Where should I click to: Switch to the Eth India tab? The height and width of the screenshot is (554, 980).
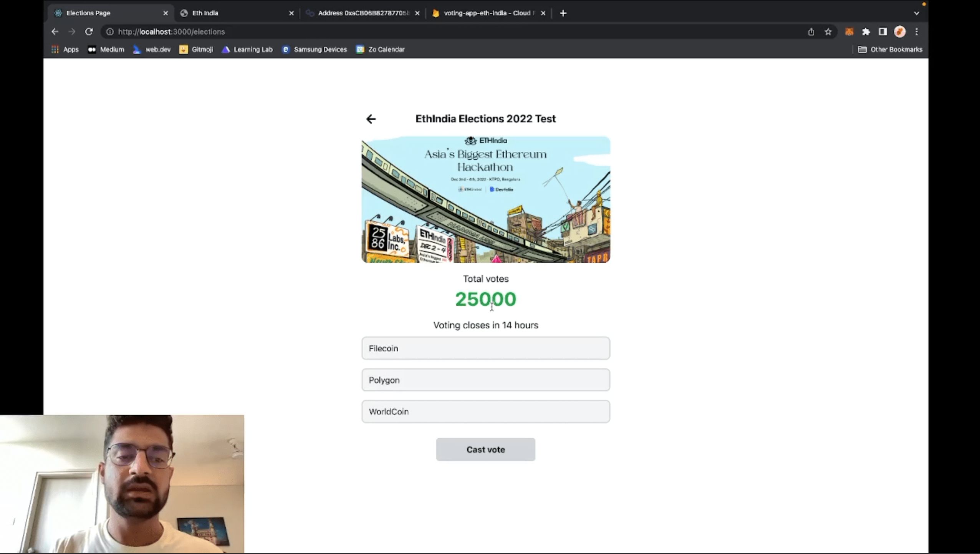237,13
